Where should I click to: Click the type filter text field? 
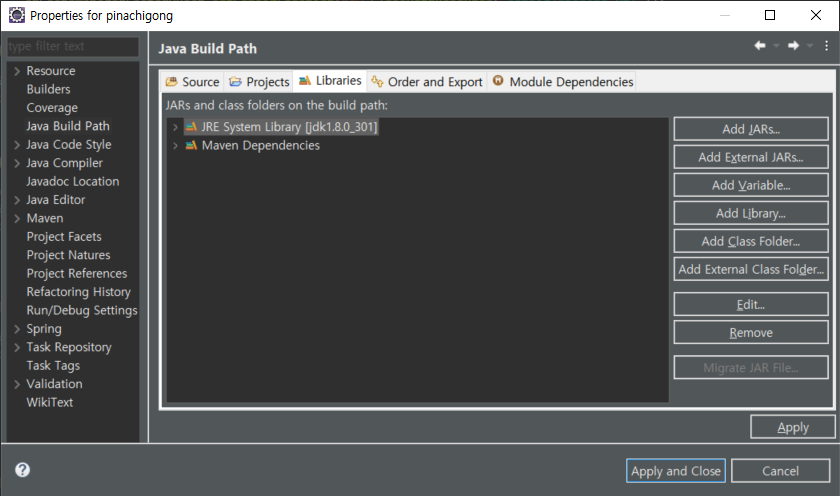[73, 47]
